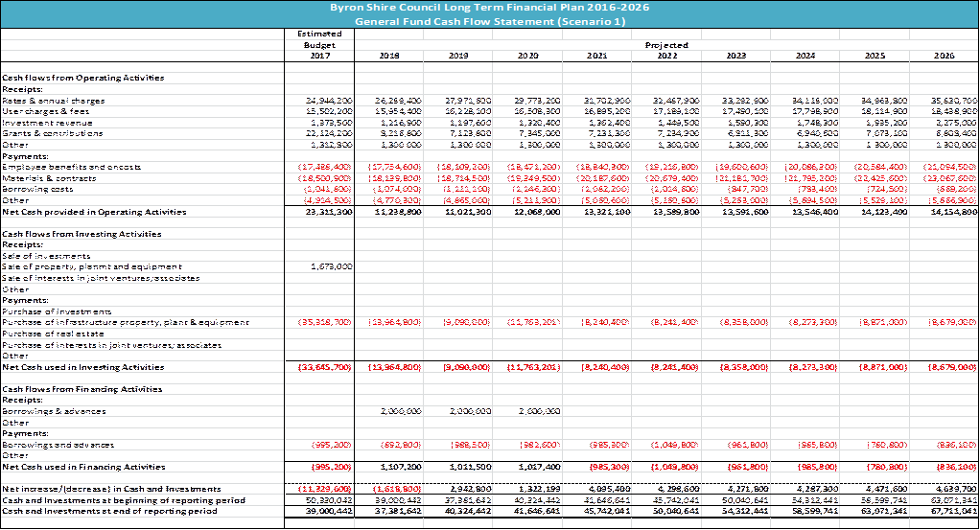Select 'Purchase of infrastructure property, plant & equipment' label

tap(125, 322)
